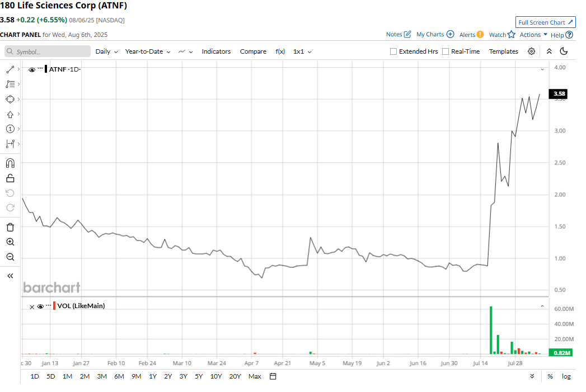Viewport: 586px width, 392px height.
Task: Enable the Real-Time checkbox
Action: 445,51
